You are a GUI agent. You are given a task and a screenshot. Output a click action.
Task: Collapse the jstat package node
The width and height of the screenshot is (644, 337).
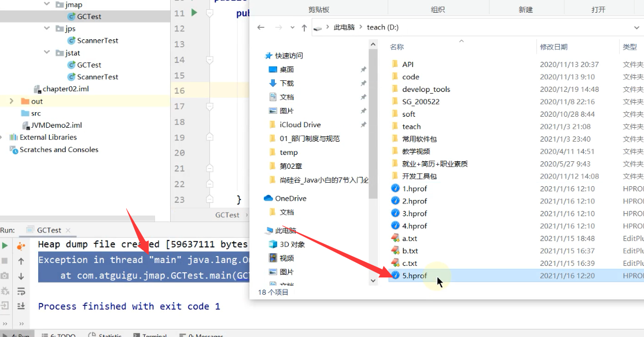[47, 53]
